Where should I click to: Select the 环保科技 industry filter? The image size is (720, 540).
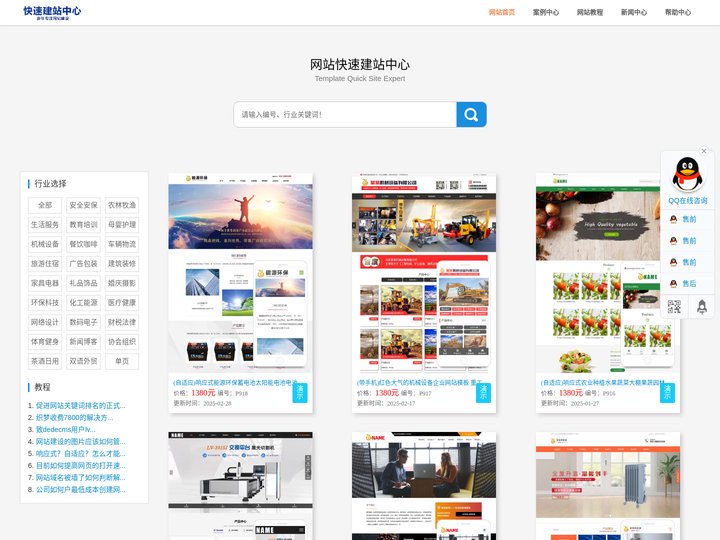click(x=45, y=303)
